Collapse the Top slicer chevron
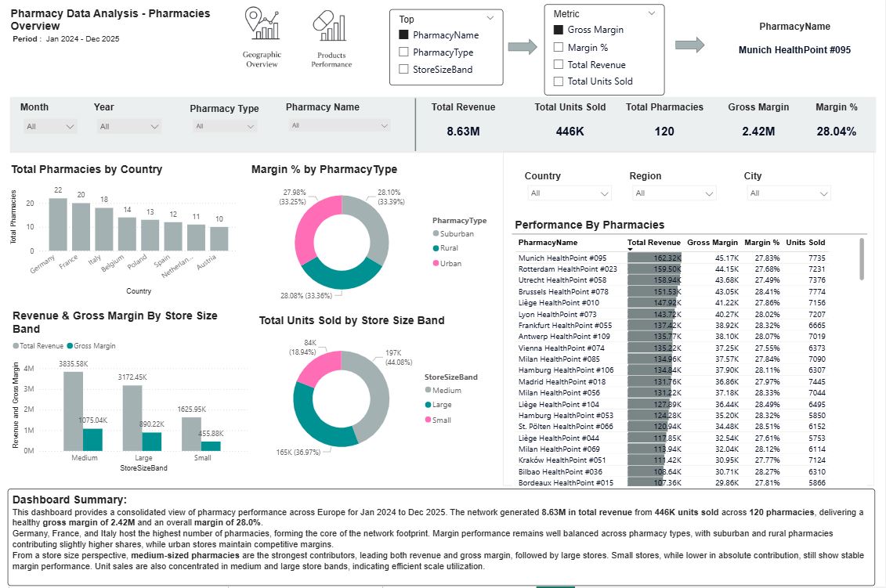 point(490,18)
